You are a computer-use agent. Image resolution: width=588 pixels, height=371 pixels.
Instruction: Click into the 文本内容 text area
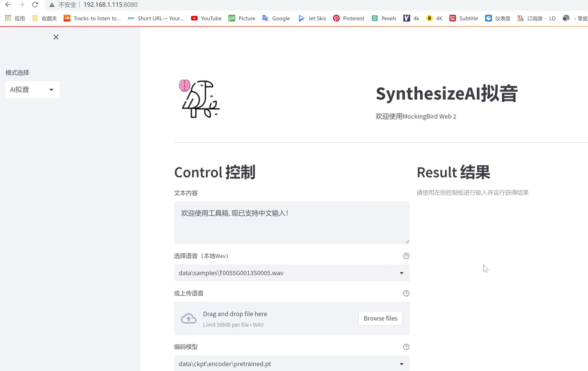pos(292,222)
